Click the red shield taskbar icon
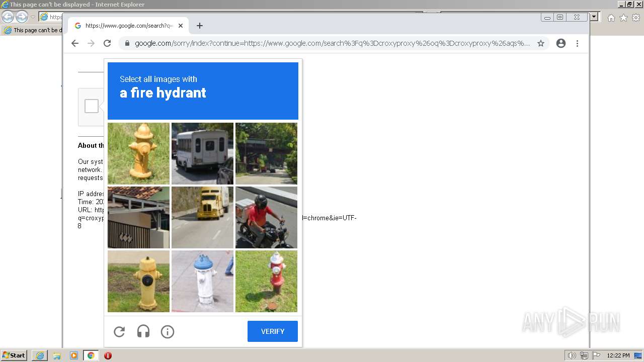 [x=108, y=355]
